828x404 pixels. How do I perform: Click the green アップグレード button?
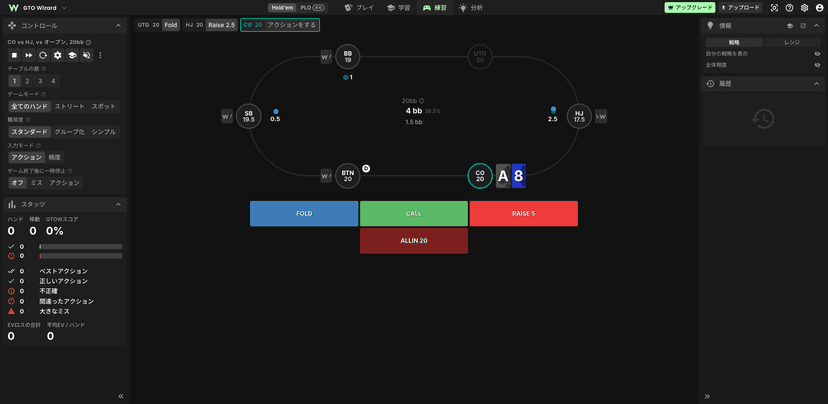(690, 8)
